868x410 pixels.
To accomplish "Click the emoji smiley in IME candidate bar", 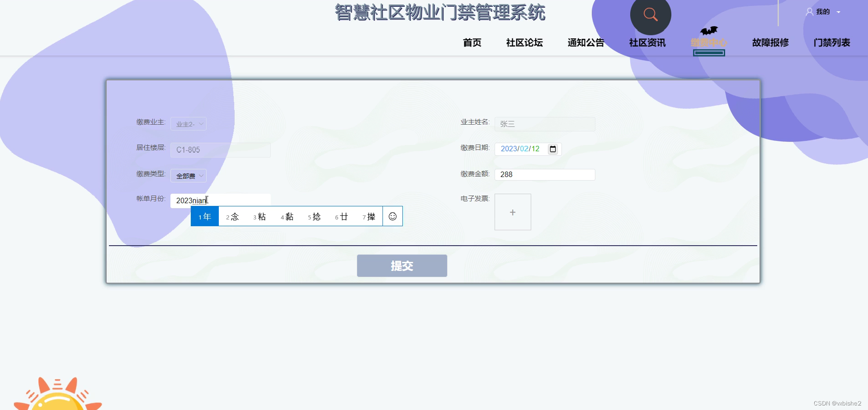I will click(x=392, y=216).
